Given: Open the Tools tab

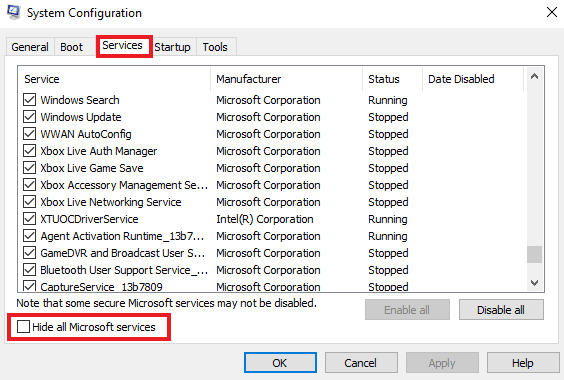Looking at the screenshot, I should (x=215, y=47).
